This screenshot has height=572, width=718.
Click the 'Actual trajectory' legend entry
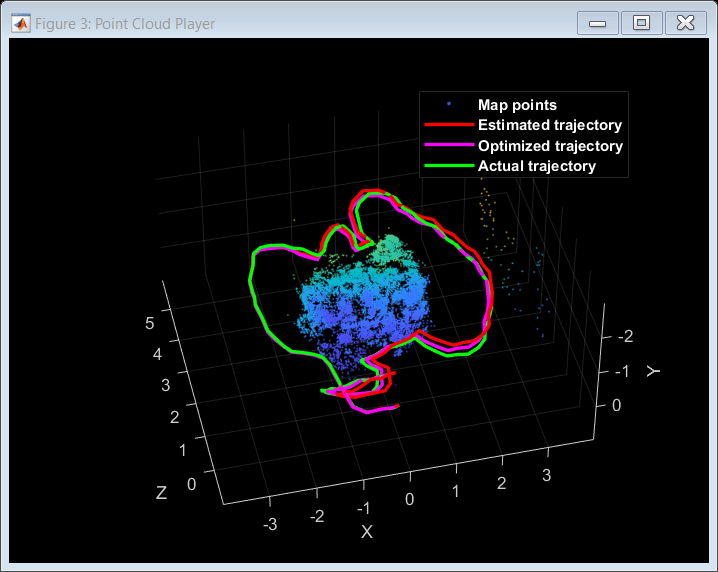(537, 166)
